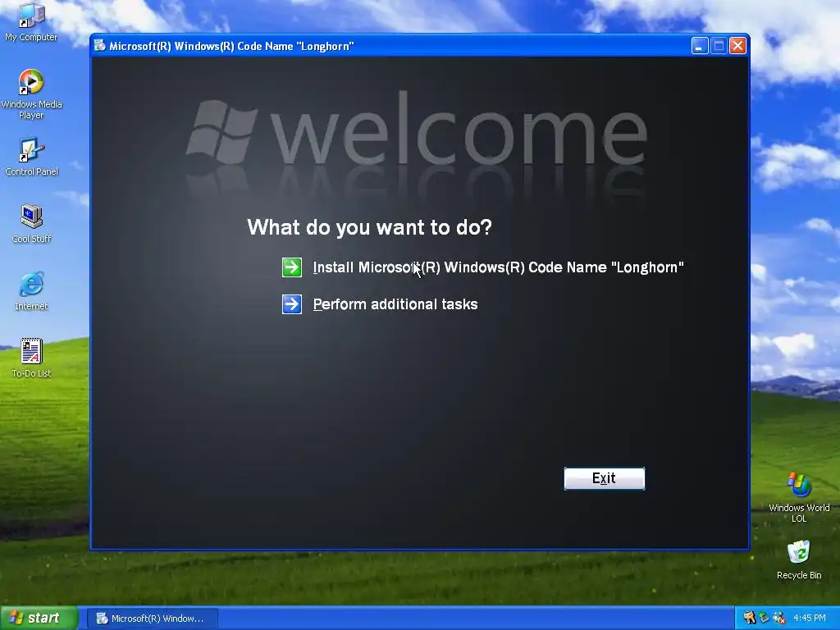
Task: Click the 4:45 PM taskbar clock
Action: [810, 619]
